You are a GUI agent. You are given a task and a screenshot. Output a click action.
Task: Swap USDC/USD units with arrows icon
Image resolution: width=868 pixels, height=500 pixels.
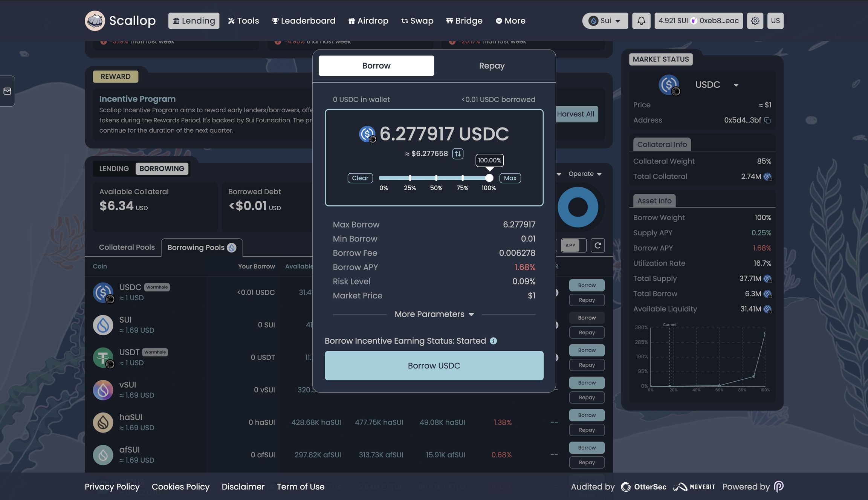tap(458, 154)
